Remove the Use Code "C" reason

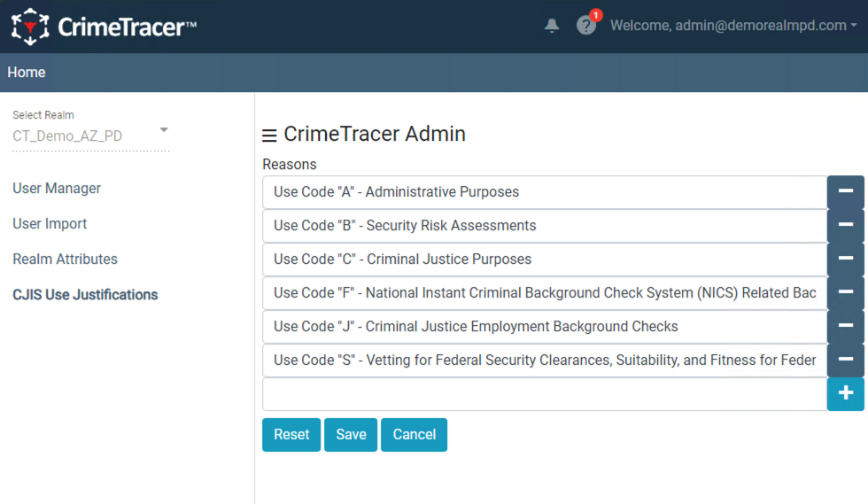[845, 260]
